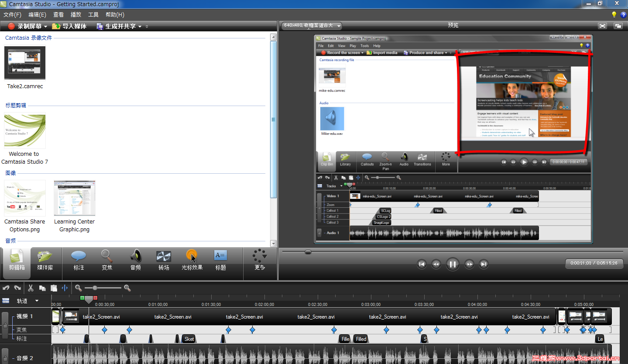The height and width of the screenshot is (364, 628).
Task: Paste clipboard onto the timeline
Action: click(x=54, y=288)
